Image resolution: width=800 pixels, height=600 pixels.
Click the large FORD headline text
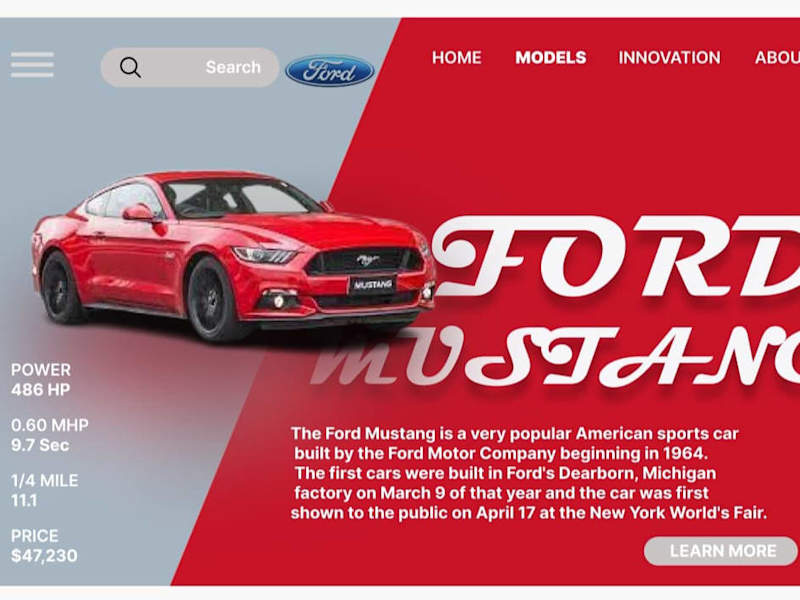coord(616,257)
